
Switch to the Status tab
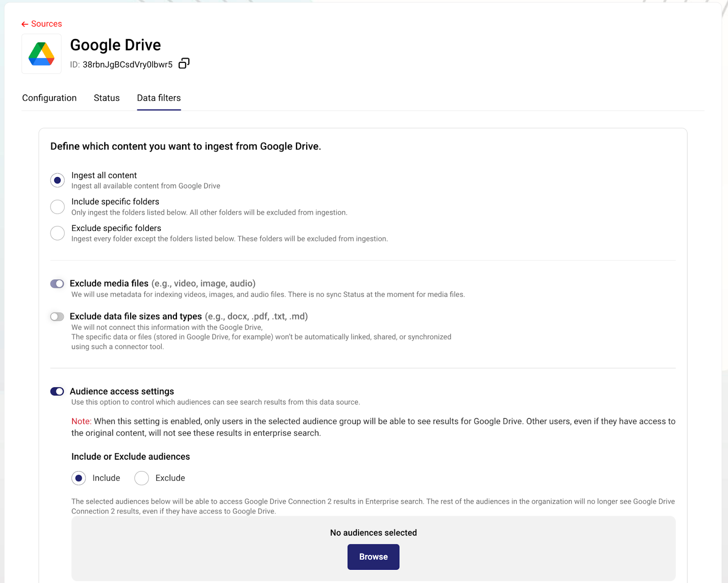coord(106,98)
